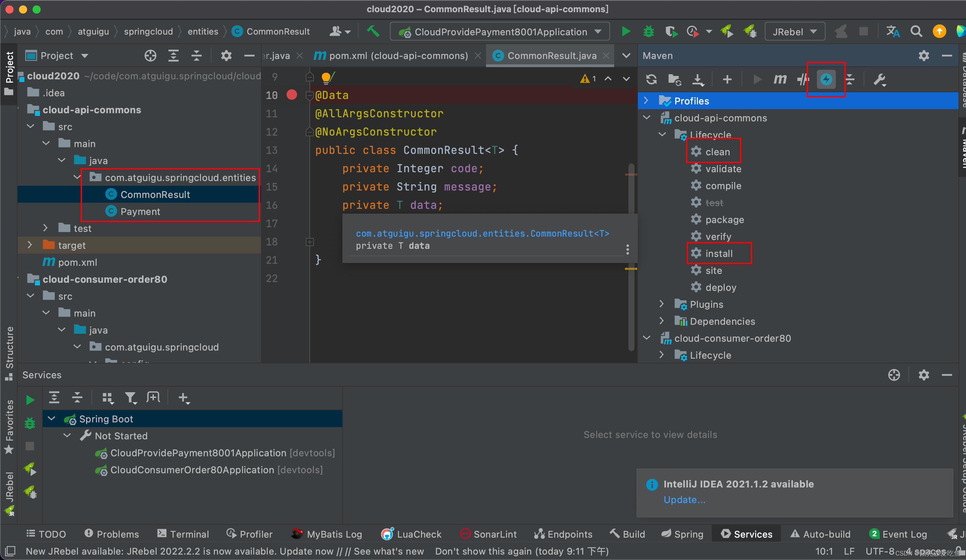Open Search Everywhere magnifier icon

click(x=916, y=32)
